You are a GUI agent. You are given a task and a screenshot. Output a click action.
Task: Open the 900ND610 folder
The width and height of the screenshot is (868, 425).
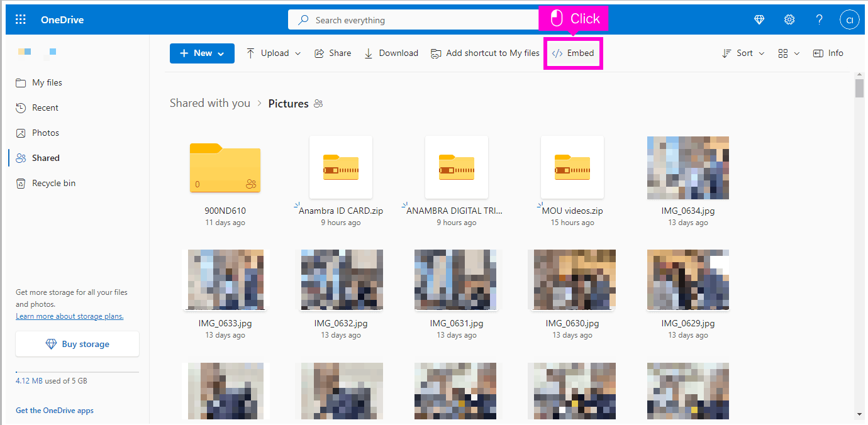click(225, 168)
